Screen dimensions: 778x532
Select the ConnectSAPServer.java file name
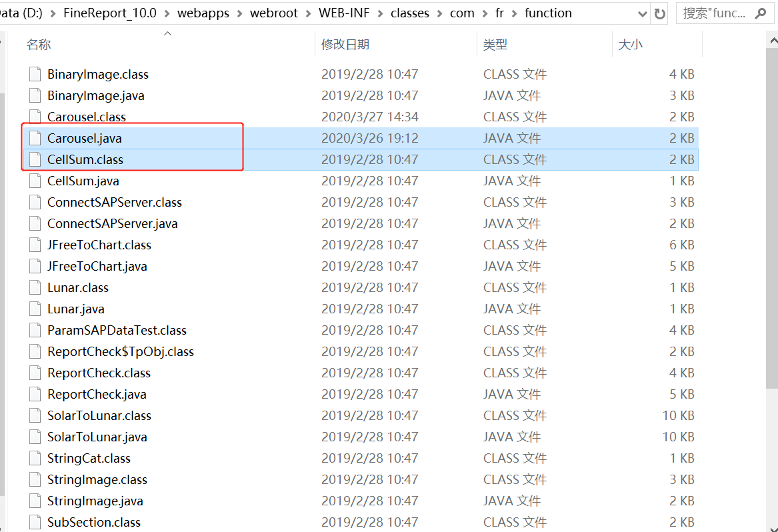[113, 223]
